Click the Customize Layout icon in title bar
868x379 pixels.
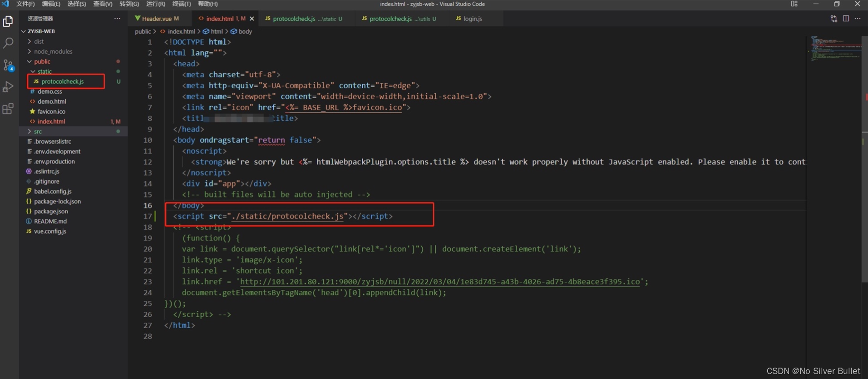pos(794,4)
